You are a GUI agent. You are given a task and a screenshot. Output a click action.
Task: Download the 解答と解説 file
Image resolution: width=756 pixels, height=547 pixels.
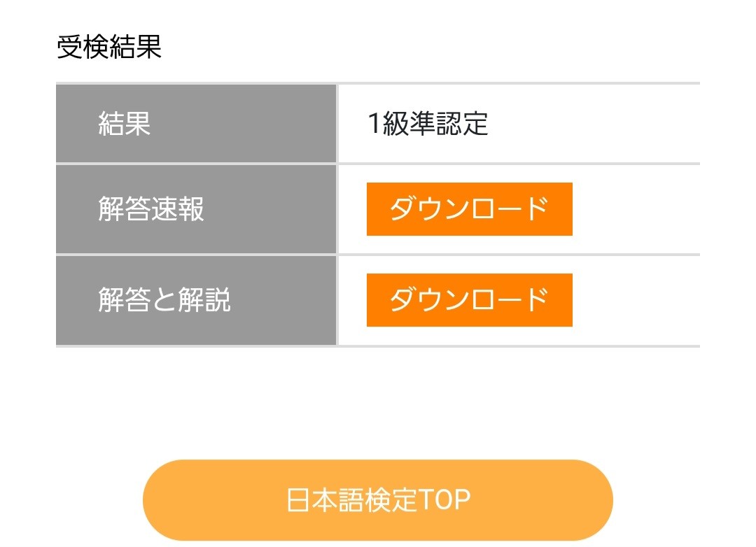(x=469, y=300)
